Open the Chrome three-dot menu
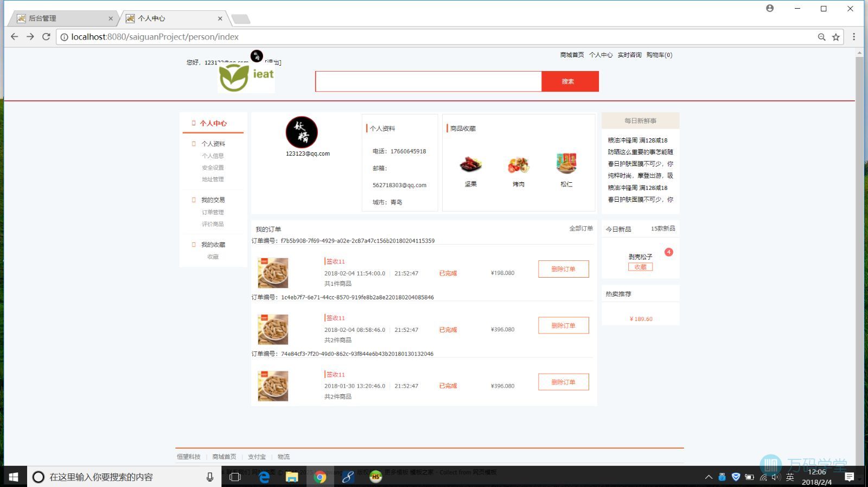The width and height of the screenshot is (868, 487). tap(854, 37)
